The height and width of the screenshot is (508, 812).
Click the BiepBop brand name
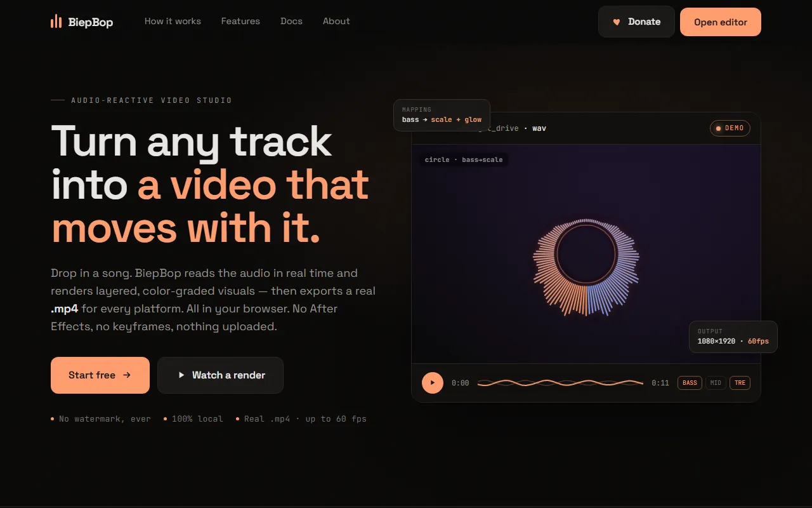pyautogui.click(x=91, y=22)
